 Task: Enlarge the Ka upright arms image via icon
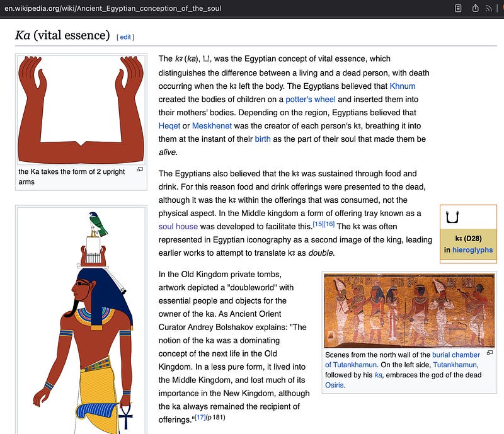(140, 169)
